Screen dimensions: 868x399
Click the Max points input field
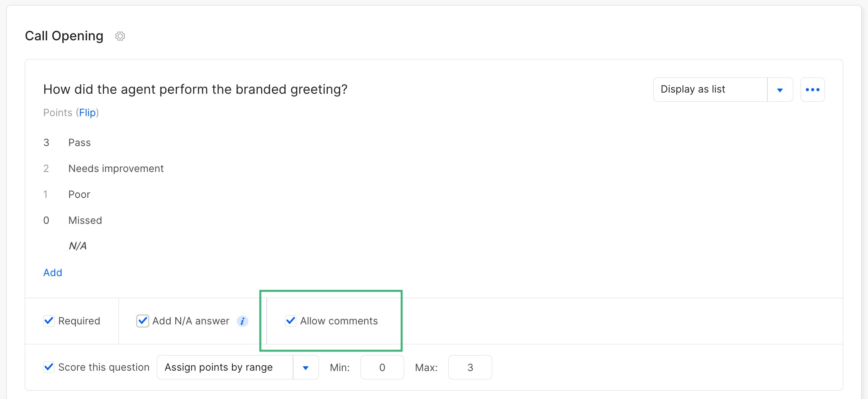point(470,367)
